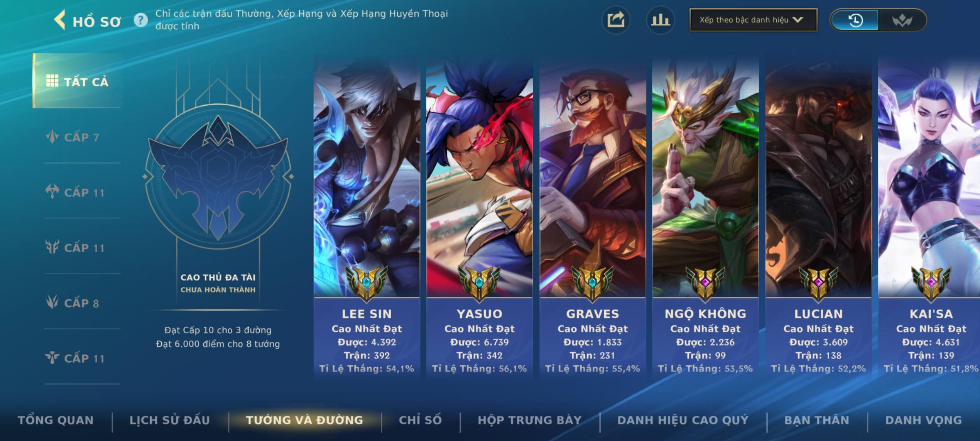This screenshot has width=980, height=441.
Task: Tap the share profile icon
Action: click(x=616, y=20)
